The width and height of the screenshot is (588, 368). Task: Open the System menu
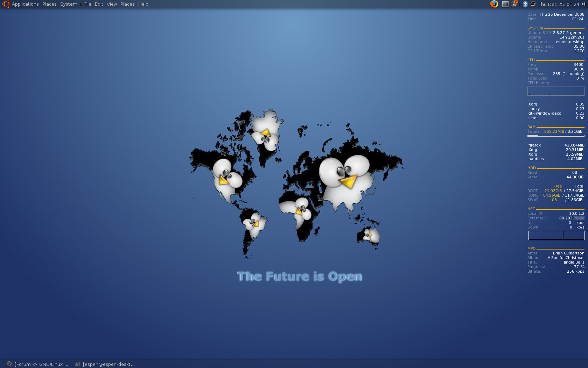(69, 4)
